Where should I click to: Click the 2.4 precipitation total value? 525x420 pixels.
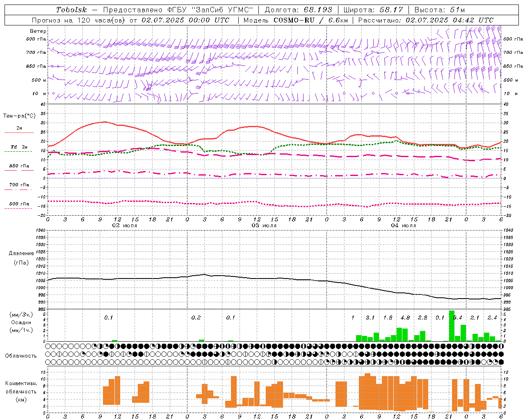tap(492, 317)
